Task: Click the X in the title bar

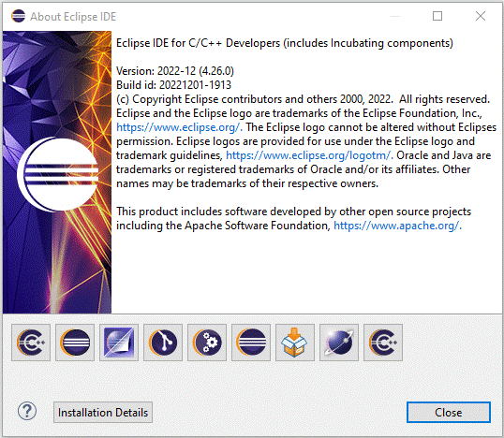Action: click(x=481, y=16)
